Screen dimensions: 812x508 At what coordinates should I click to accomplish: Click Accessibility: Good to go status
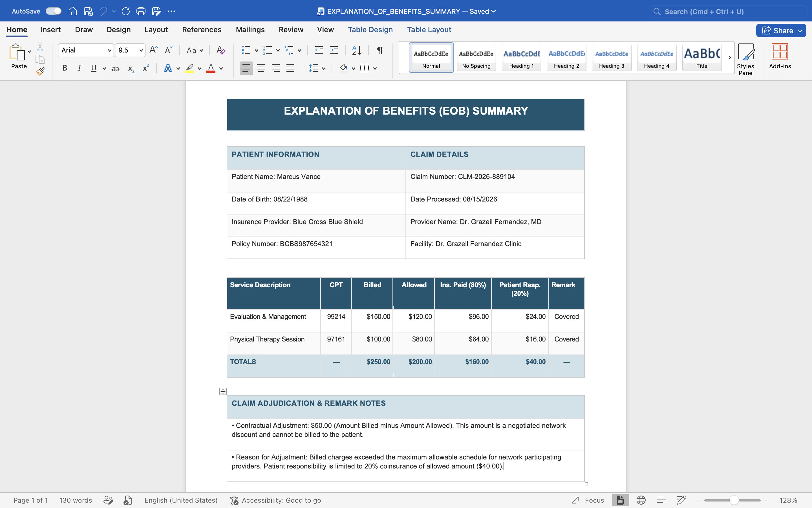coord(275,500)
